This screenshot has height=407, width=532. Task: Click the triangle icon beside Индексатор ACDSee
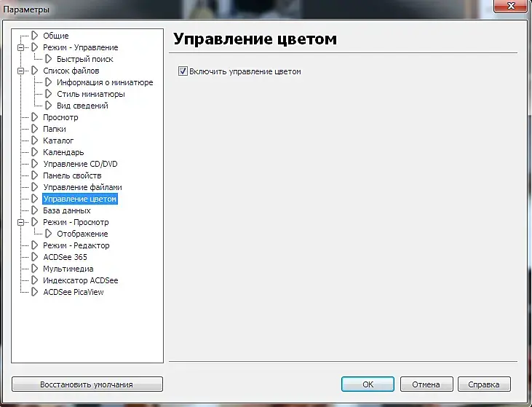(x=35, y=280)
